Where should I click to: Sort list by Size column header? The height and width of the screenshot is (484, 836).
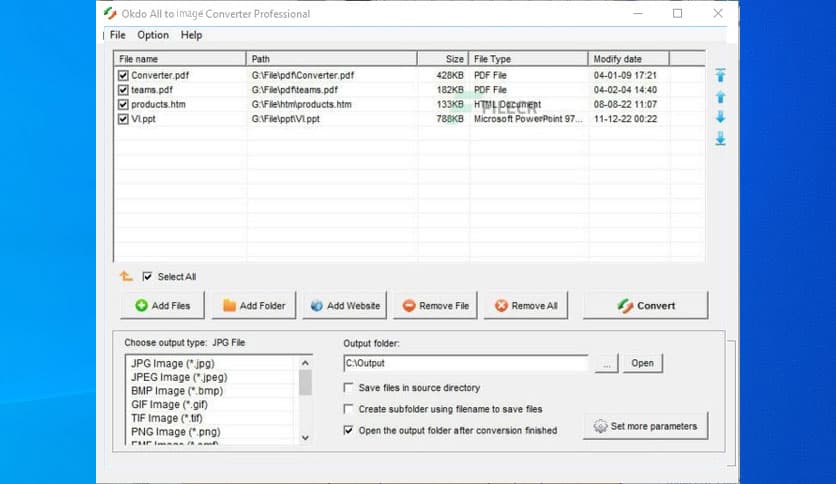443,59
